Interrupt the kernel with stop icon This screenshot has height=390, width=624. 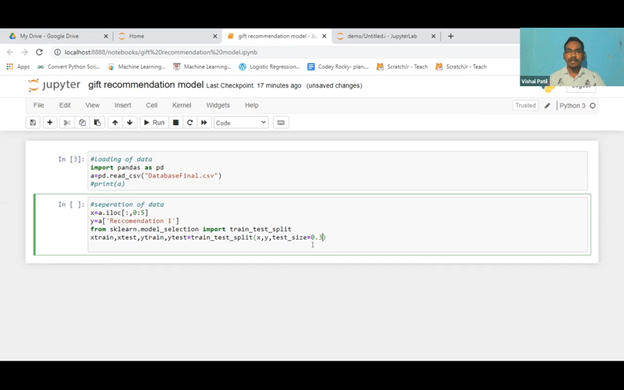[x=176, y=123]
